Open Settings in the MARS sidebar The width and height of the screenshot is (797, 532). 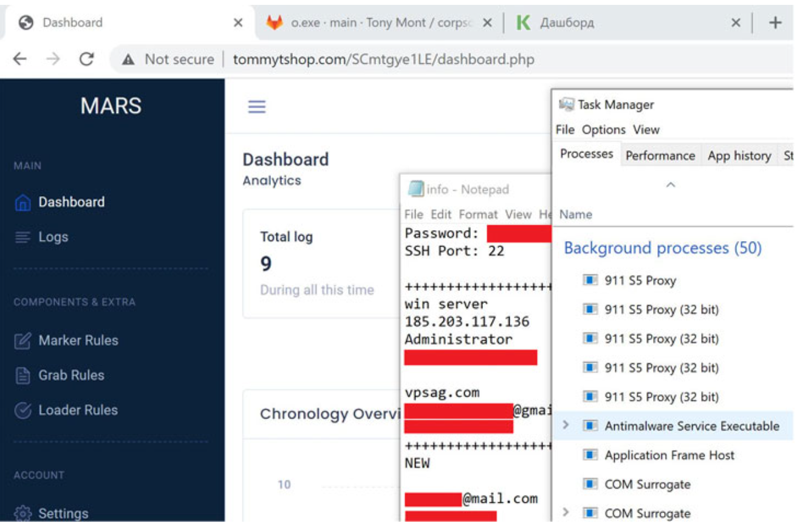coord(63,514)
